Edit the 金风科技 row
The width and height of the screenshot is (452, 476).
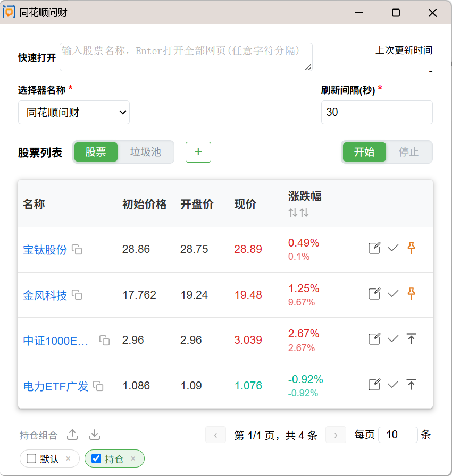pyautogui.click(x=374, y=294)
